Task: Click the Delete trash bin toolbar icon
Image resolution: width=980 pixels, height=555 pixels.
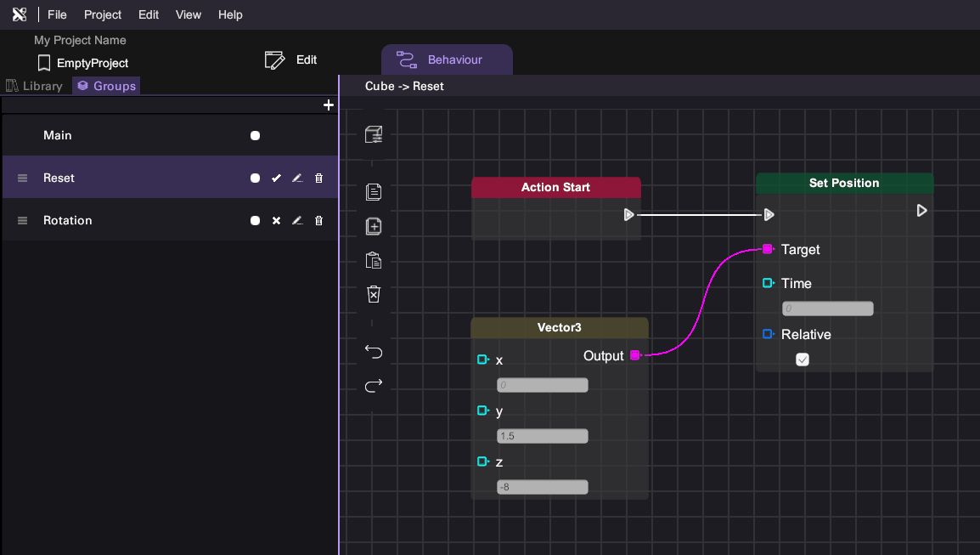Action: point(374,294)
